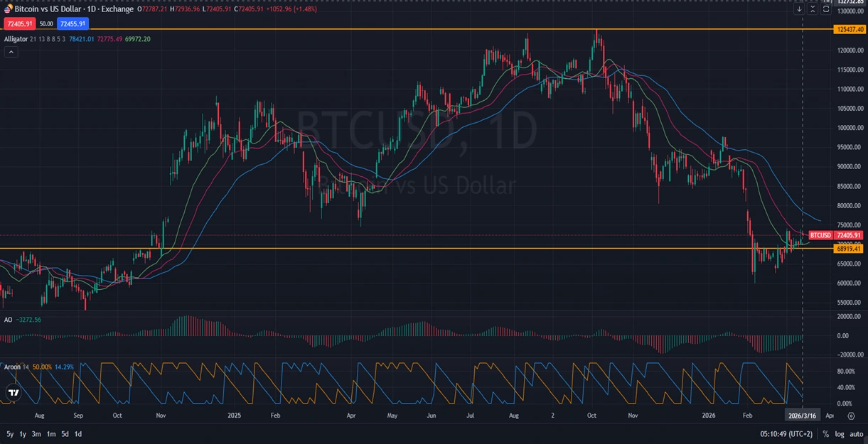
Task: Click the collapse panes chevrons icon
Action: coord(813,9)
